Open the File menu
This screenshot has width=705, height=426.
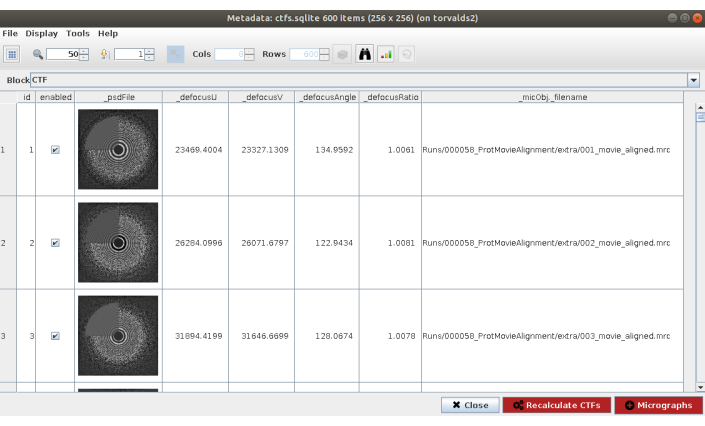tap(10, 33)
